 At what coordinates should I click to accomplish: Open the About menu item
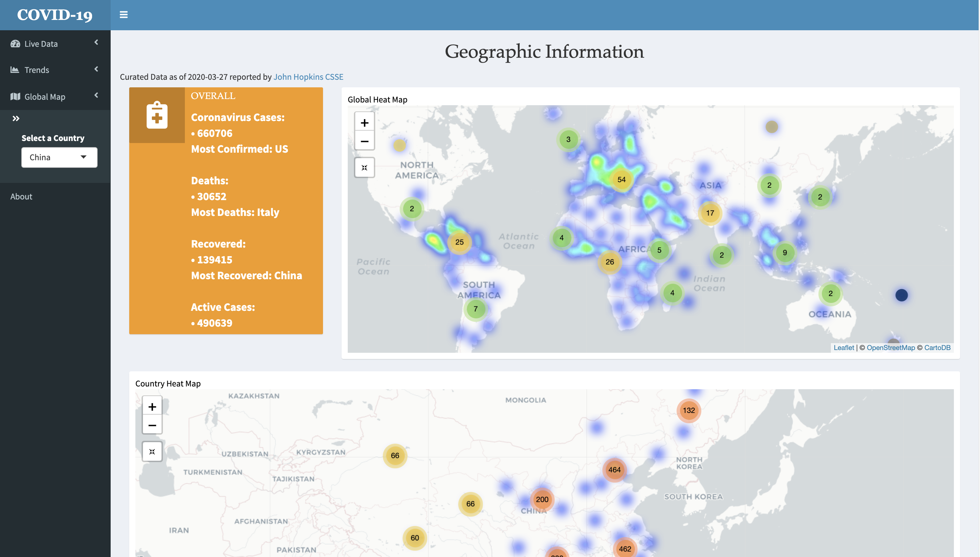click(x=21, y=196)
